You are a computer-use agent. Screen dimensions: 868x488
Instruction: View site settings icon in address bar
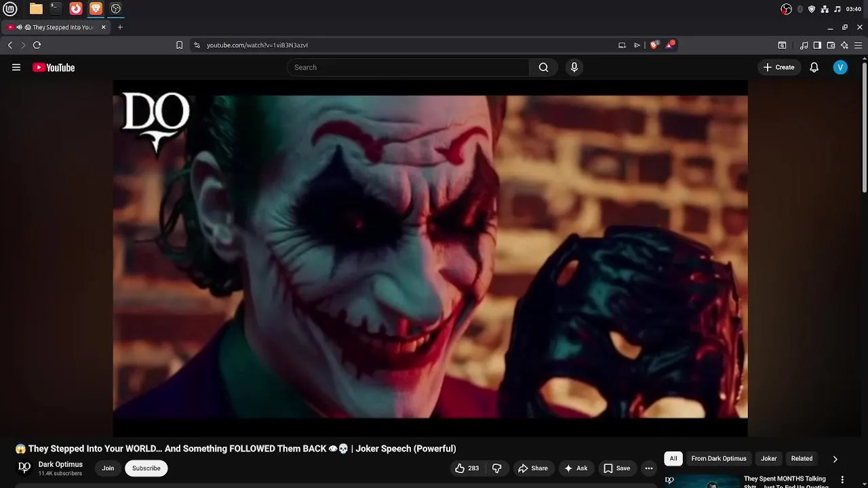pos(197,45)
